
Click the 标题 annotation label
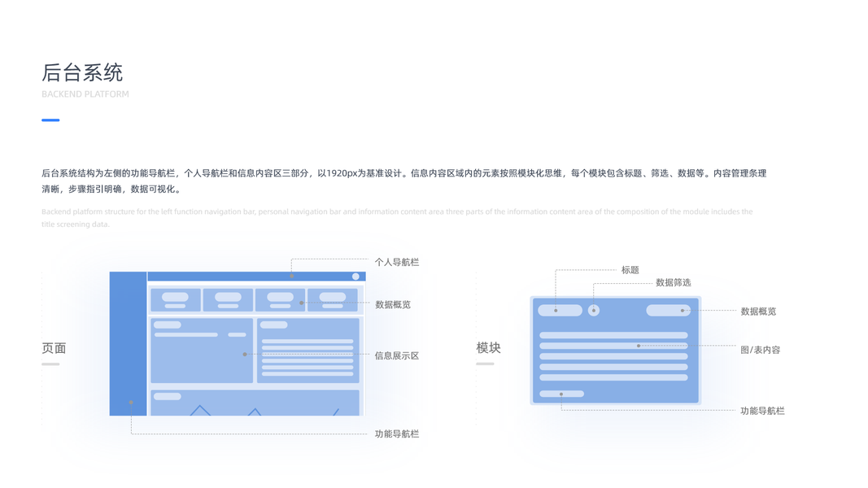tap(630, 270)
